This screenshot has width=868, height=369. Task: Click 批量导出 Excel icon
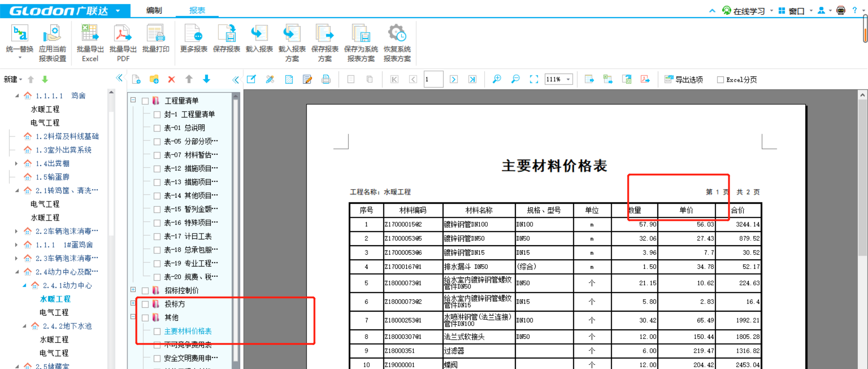point(90,33)
